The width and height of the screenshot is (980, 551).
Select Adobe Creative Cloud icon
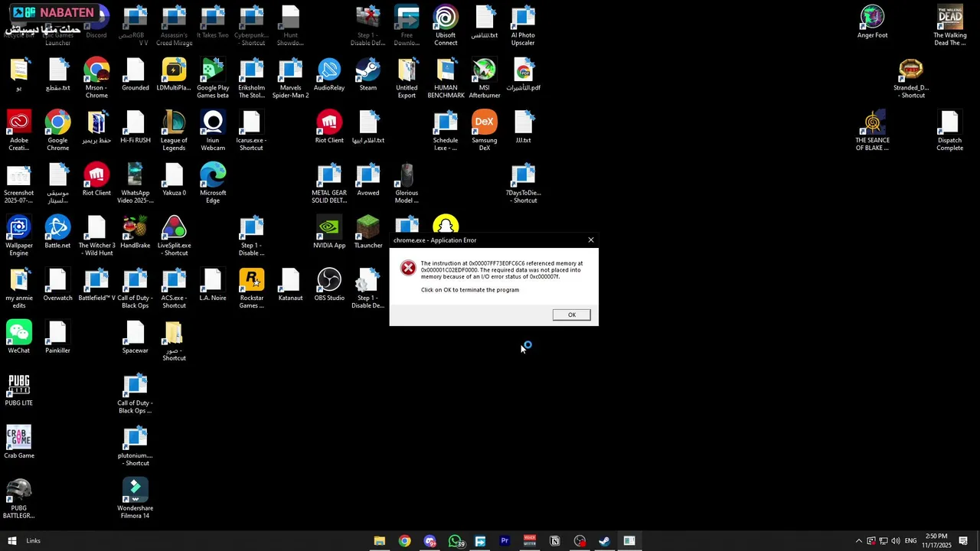click(19, 130)
